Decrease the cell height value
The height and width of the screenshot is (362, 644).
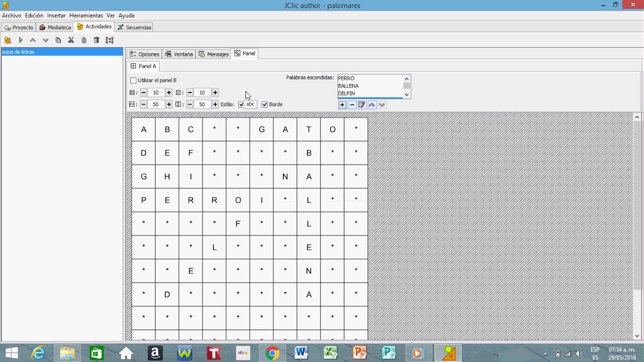pos(190,105)
